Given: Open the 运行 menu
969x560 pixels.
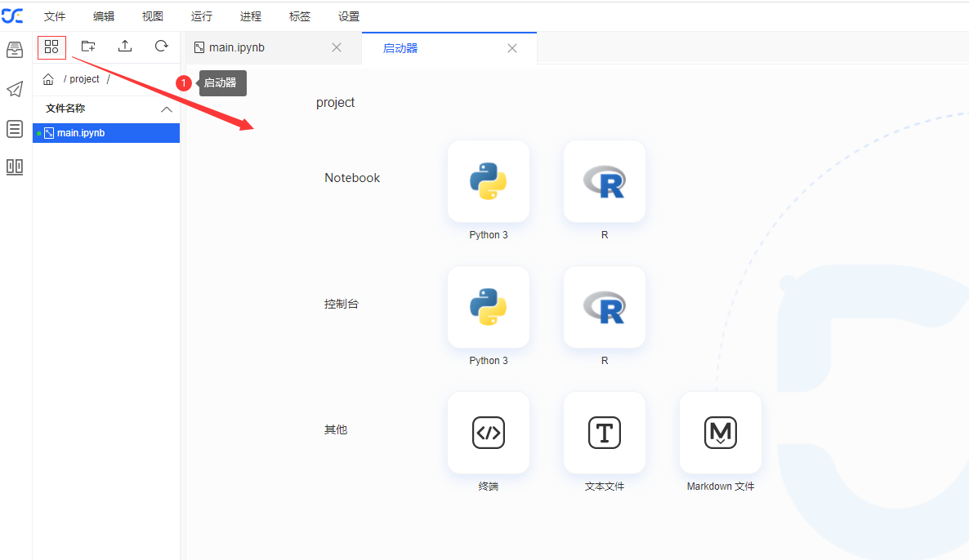Looking at the screenshot, I should point(202,16).
